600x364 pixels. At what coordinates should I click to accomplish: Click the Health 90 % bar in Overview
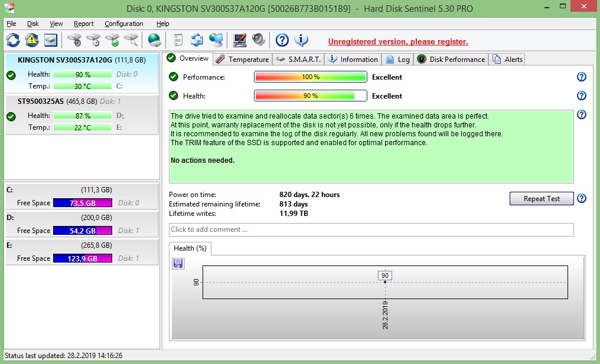tap(310, 96)
